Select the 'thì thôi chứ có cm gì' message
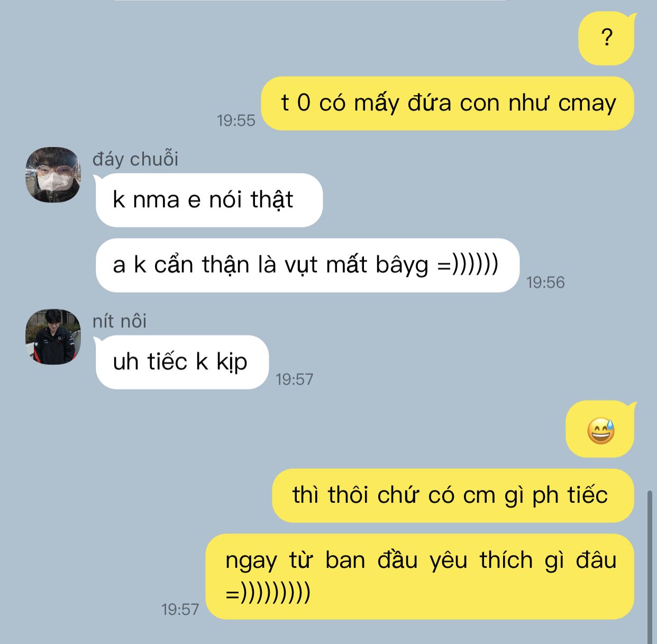Screen dimensions: 657x644 click(x=453, y=495)
